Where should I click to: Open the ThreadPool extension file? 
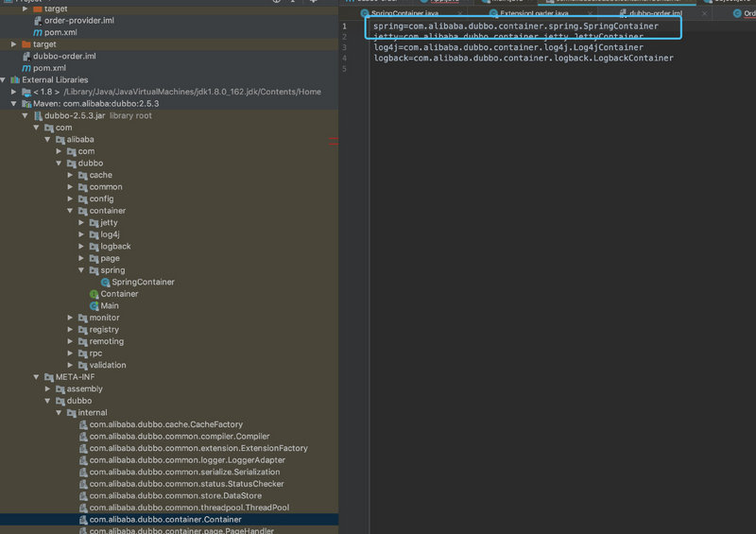coord(189,508)
